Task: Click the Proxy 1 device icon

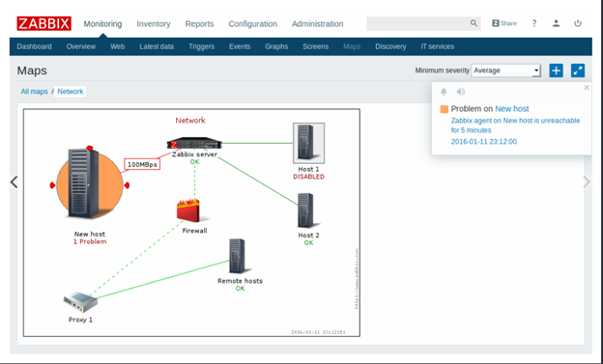Action: (80, 302)
